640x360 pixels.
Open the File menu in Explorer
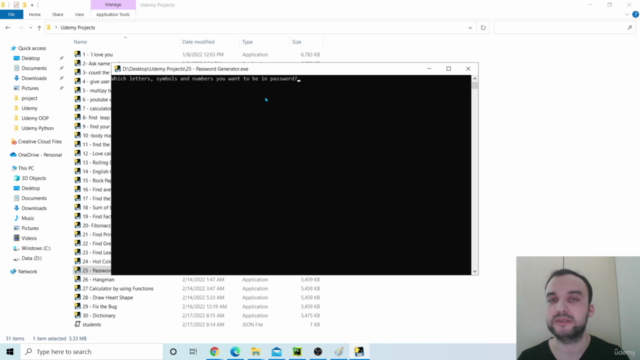11,14
